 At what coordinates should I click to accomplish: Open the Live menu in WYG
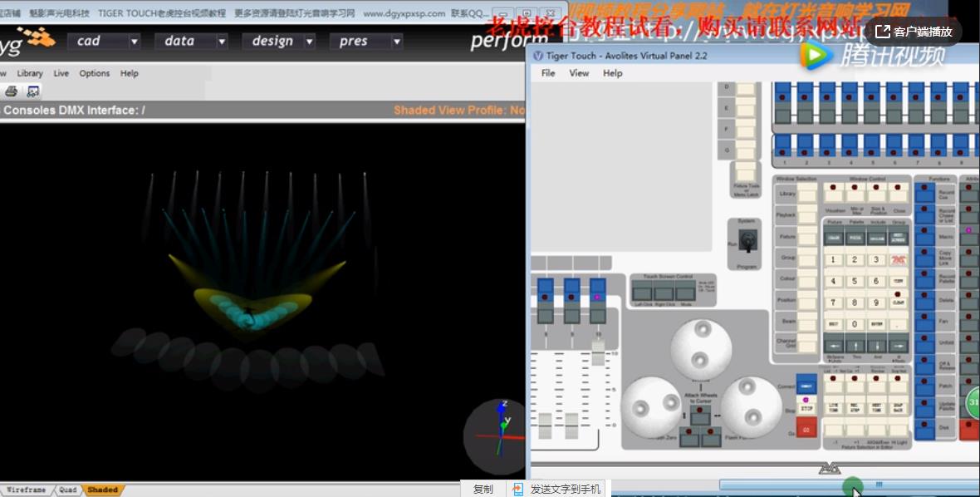pos(61,73)
